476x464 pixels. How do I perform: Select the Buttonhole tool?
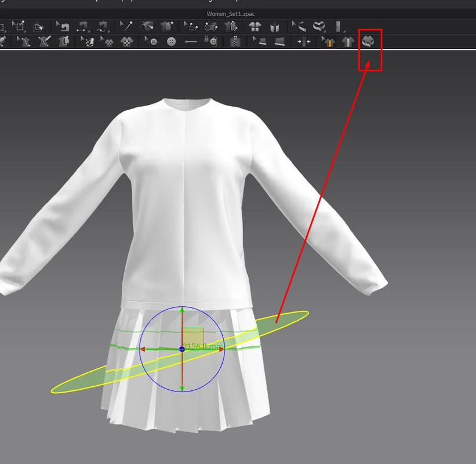191,42
